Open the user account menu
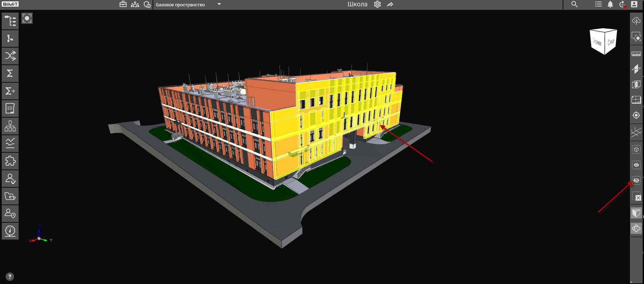The image size is (644, 284). click(x=634, y=5)
